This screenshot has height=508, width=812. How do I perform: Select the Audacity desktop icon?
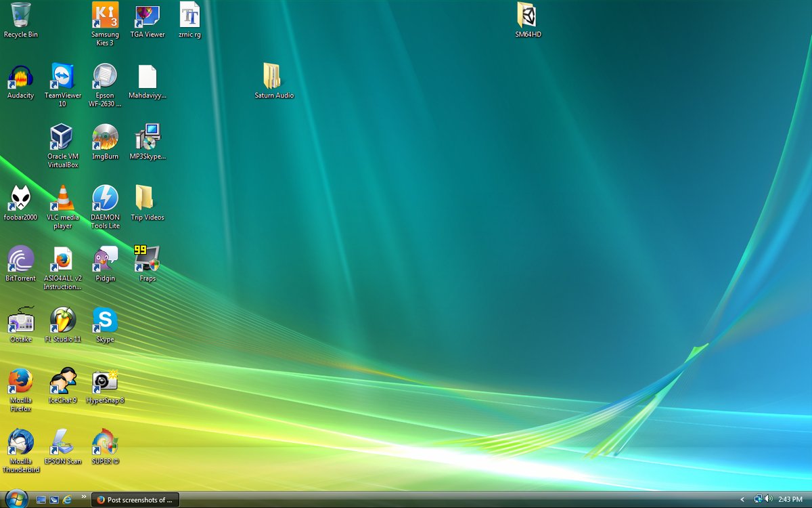click(x=20, y=77)
